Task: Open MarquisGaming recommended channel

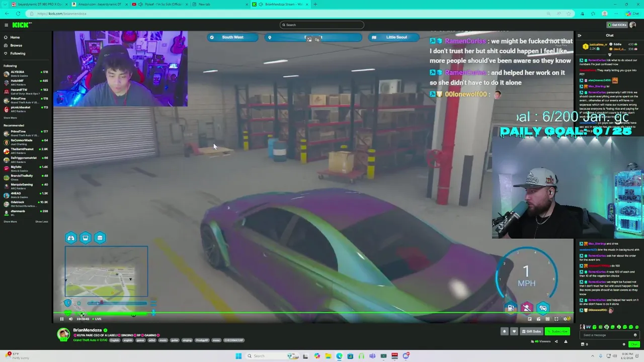Action: coord(26,186)
